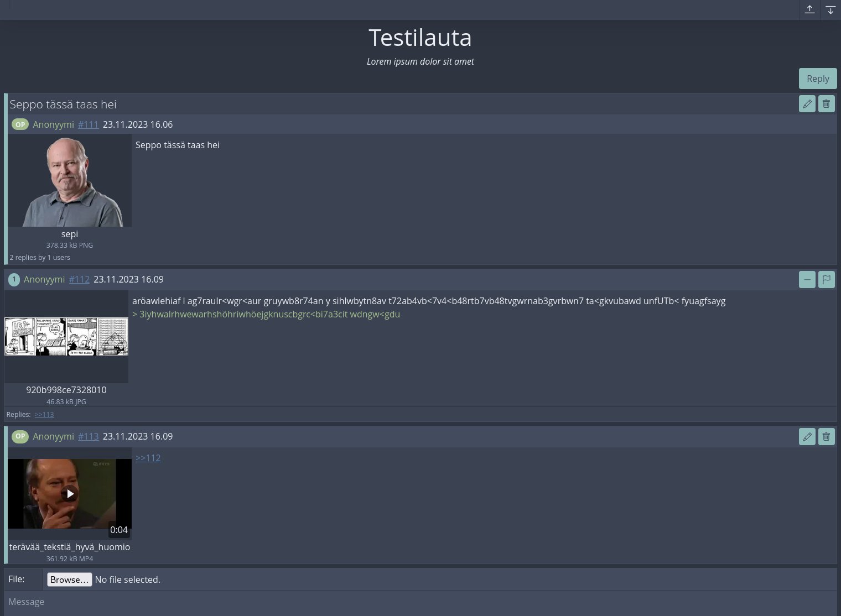The height and width of the screenshot is (616, 841).
Task: Follow the >>112 quote link in post #113
Action: (148, 458)
